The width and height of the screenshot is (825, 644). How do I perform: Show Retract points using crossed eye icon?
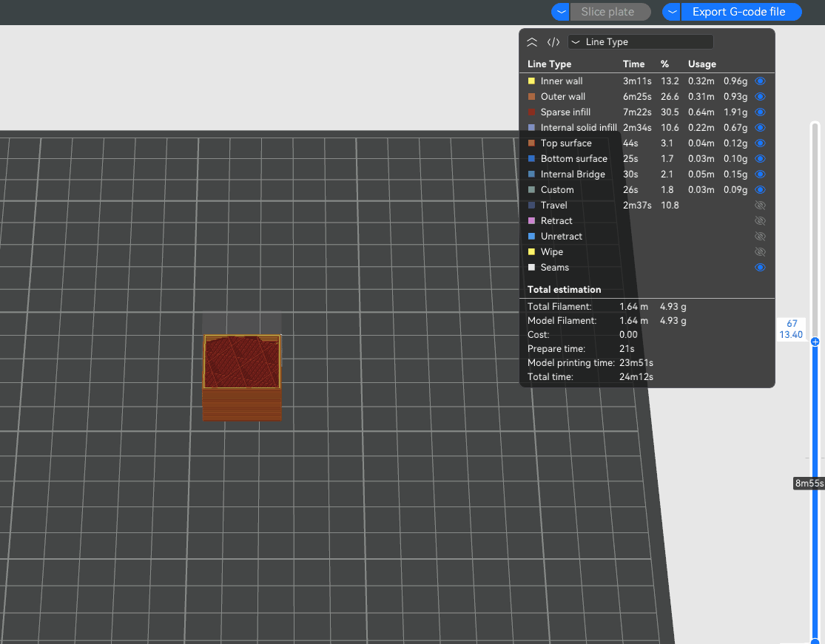pyautogui.click(x=760, y=221)
